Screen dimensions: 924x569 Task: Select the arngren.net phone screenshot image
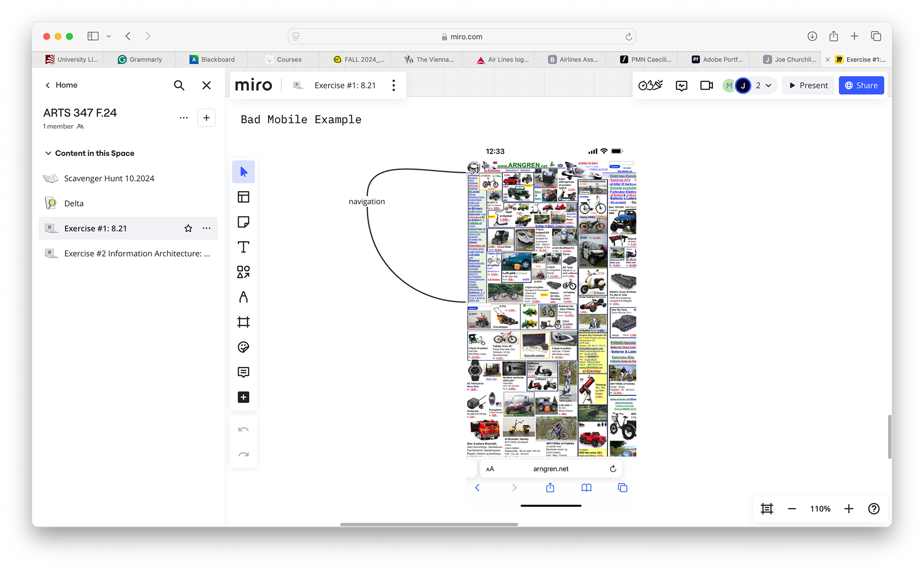551,327
